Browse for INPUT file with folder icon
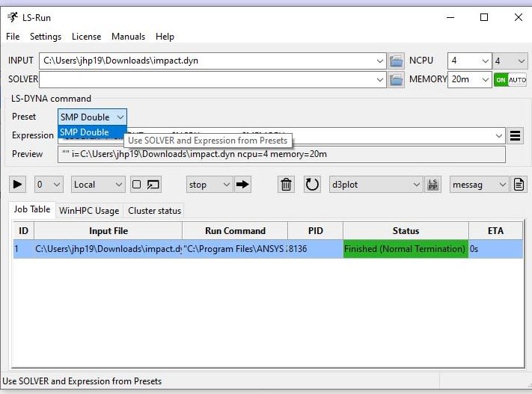Image resolution: width=532 pixels, height=394 pixels. [x=396, y=61]
